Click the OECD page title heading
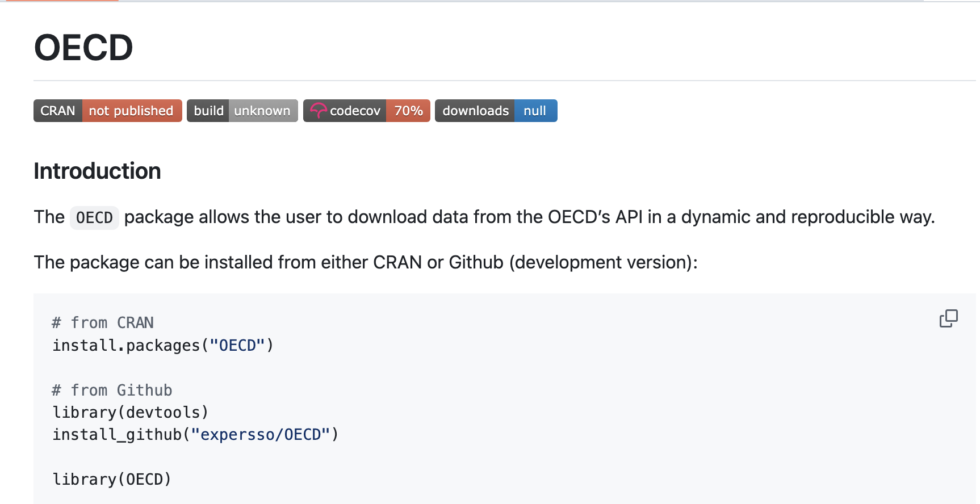Screen dimensions: 980x504 (x=83, y=48)
